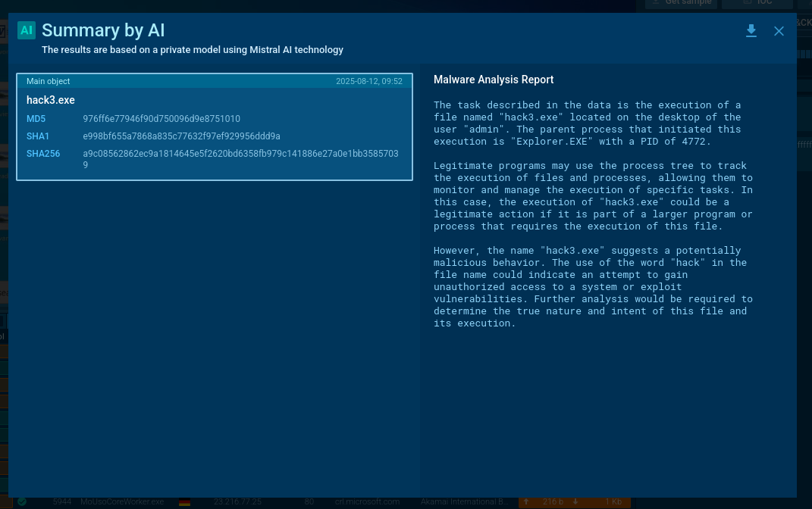The height and width of the screenshot is (509, 812).
Task: Select SHA256 value starting a9c08562862e
Action: (x=241, y=159)
